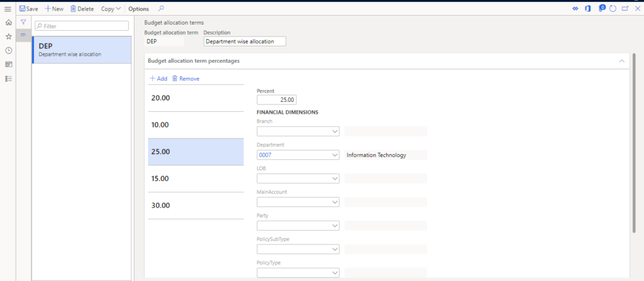Go to Home via sidebar icon
Image resolution: width=644 pixels, height=281 pixels.
[x=8, y=23]
